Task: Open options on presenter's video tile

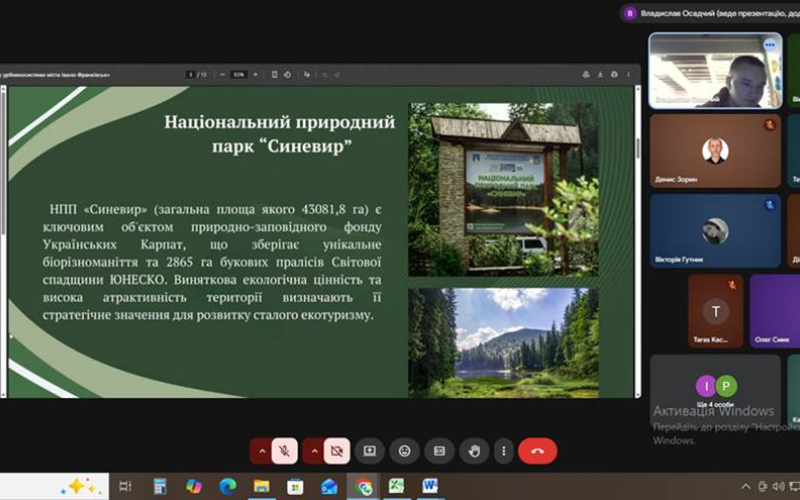Action: tap(769, 45)
